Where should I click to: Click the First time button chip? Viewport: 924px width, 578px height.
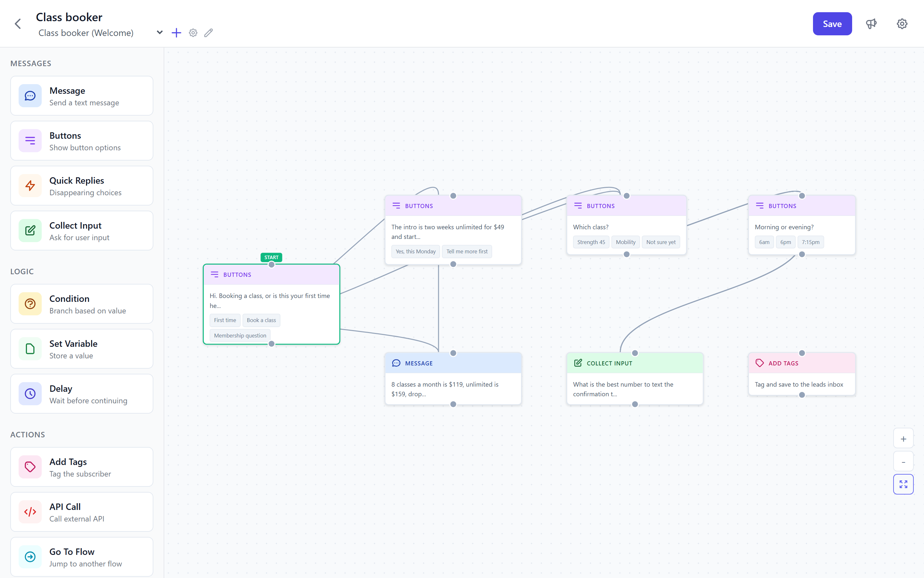pyautogui.click(x=225, y=320)
